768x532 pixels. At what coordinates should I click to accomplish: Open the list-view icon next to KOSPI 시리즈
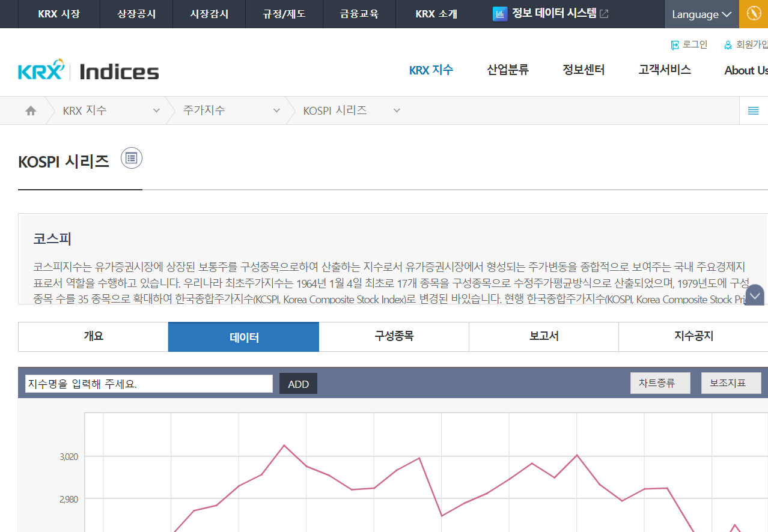coord(131,158)
